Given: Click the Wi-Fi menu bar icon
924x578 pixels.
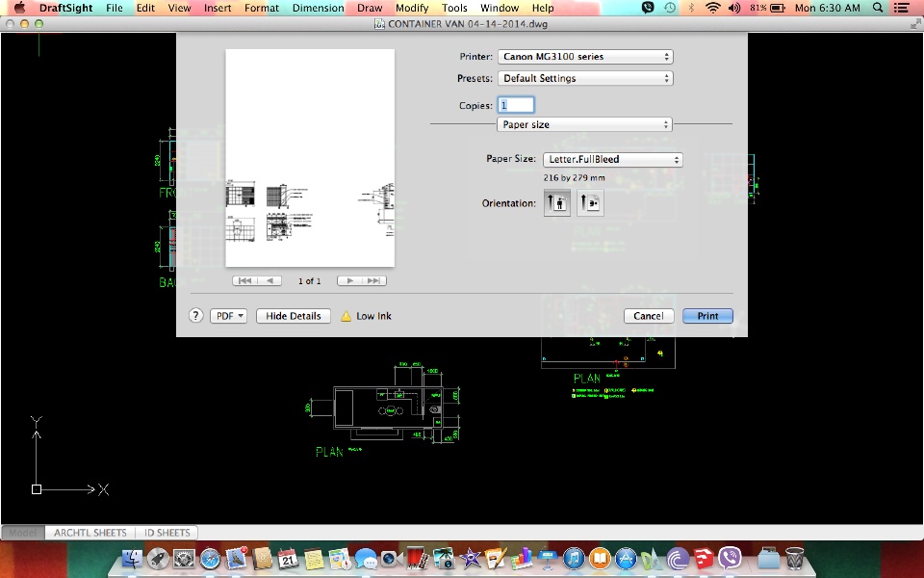Looking at the screenshot, I should point(713,8).
